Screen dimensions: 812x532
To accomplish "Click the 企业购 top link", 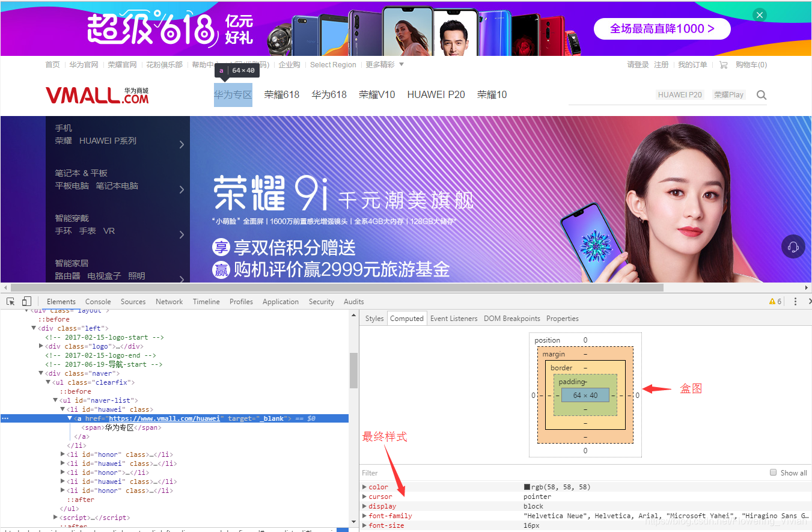I will (289, 64).
